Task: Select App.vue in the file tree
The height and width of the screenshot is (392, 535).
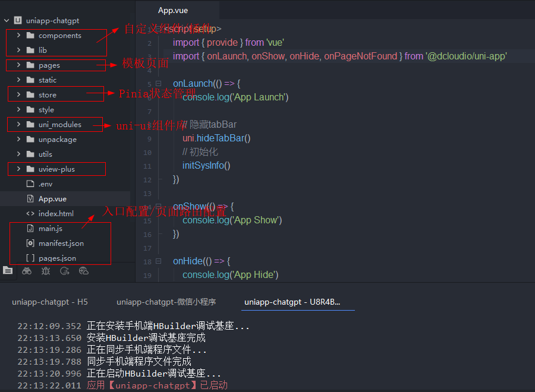Action: 52,199
